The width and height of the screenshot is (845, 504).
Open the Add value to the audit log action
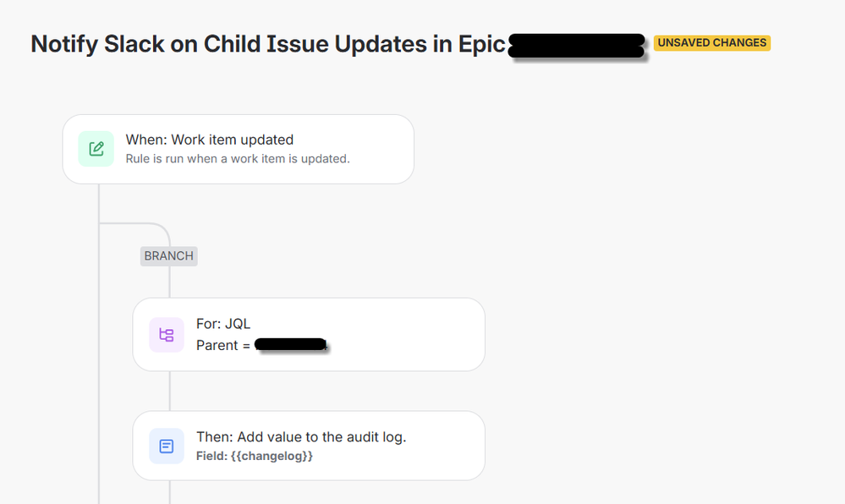[x=308, y=446]
